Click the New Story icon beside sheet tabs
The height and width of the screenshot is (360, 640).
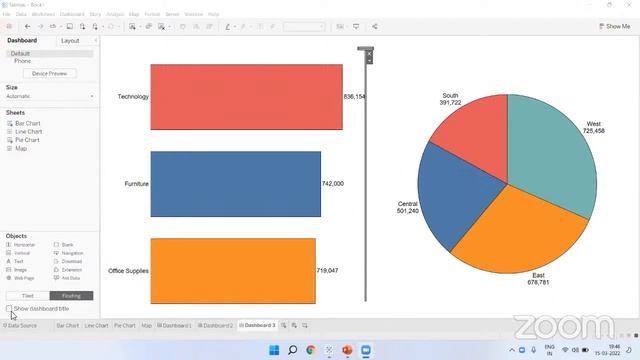pos(305,325)
